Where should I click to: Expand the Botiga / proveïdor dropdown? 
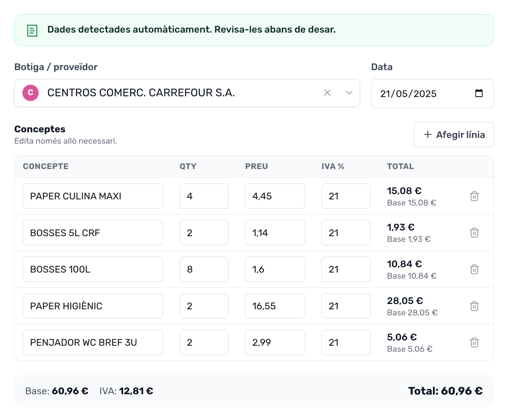pyautogui.click(x=349, y=93)
